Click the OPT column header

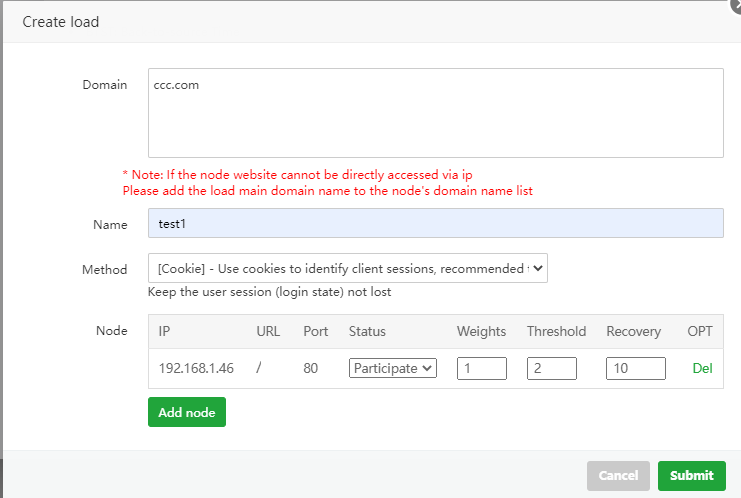click(700, 331)
